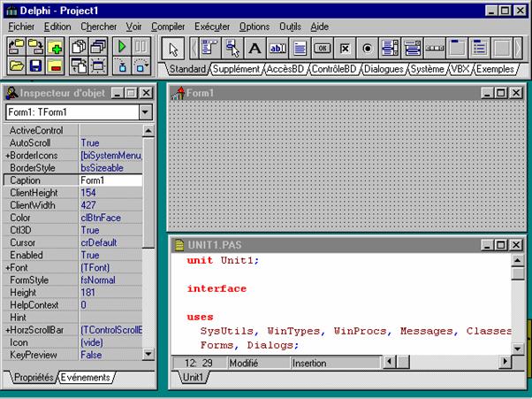The width and height of the screenshot is (532, 399).
Task: Click Select Form from List icon
Action: coord(98,47)
